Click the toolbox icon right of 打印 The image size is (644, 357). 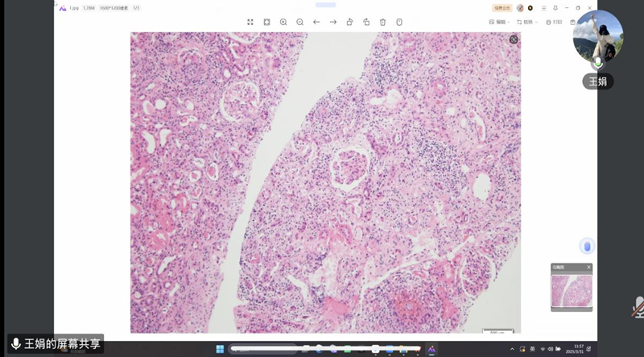(573, 23)
